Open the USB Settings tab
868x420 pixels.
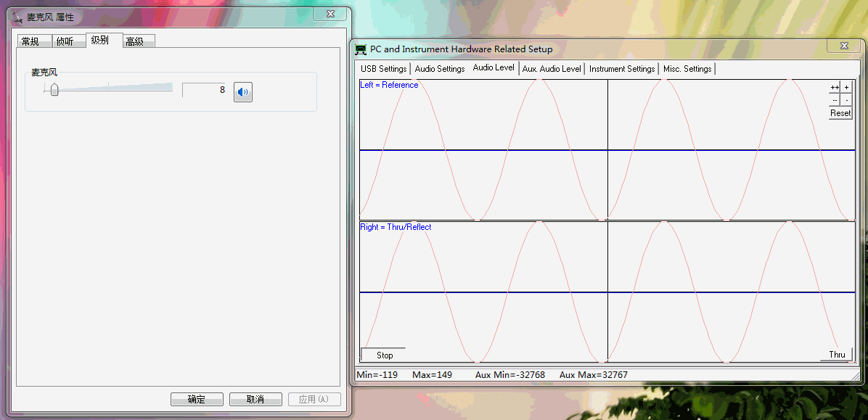coord(384,69)
